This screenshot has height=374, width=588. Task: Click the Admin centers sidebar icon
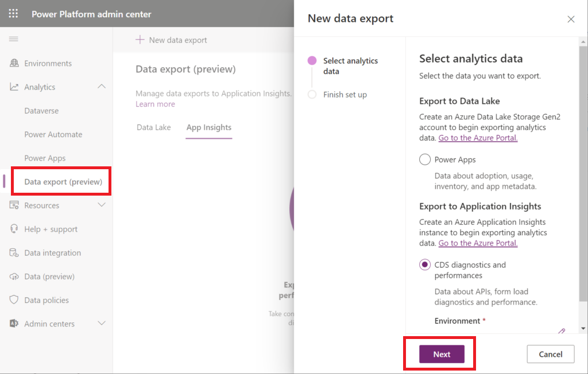click(16, 324)
